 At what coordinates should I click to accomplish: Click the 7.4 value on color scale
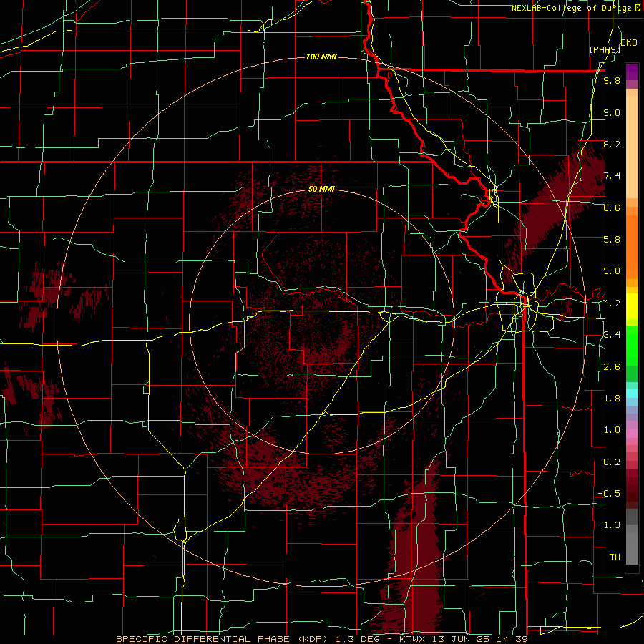click(x=612, y=176)
